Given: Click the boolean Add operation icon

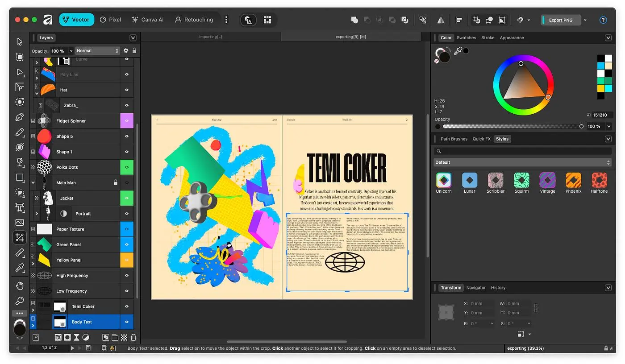Looking at the screenshot, I should click(x=354, y=20).
